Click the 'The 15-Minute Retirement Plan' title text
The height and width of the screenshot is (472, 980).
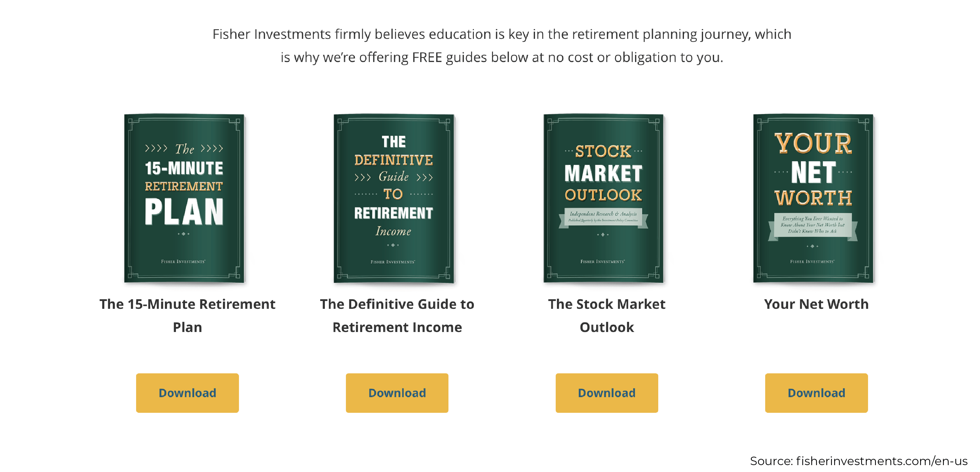[x=187, y=315]
